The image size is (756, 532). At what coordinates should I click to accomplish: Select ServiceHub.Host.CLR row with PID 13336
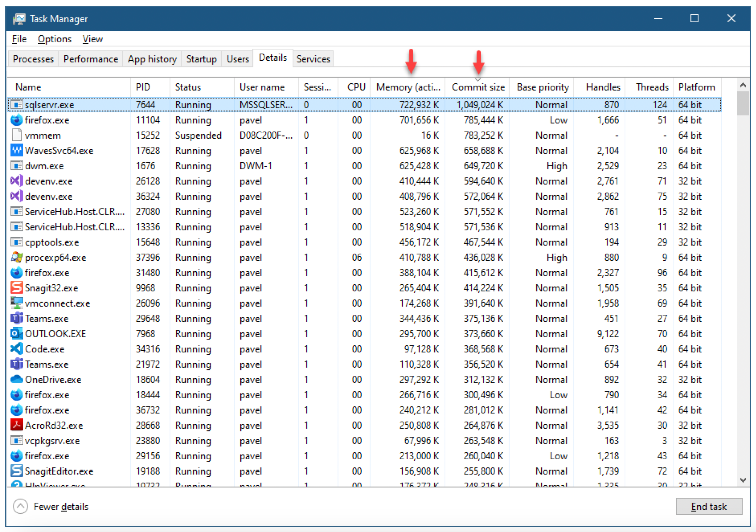(364, 227)
